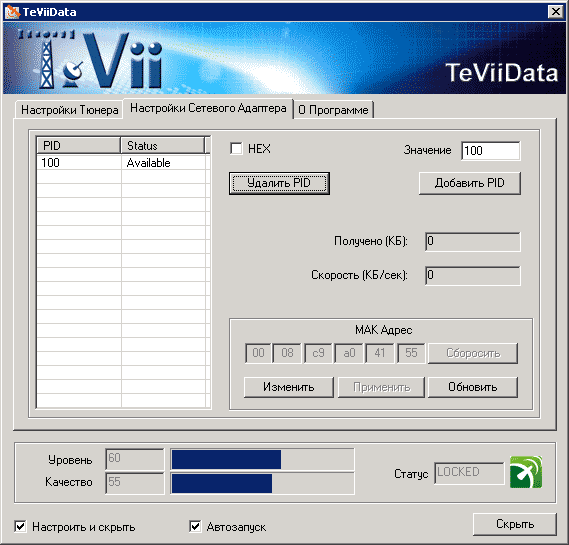Click the MAC address field 41
The width and height of the screenshot is (569, 545).
point(380,353)
